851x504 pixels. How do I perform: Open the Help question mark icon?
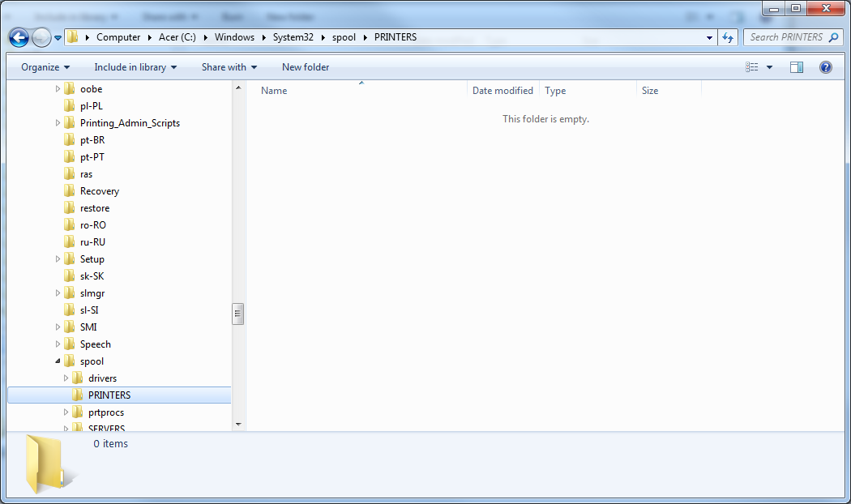click(x=825, y=67)
